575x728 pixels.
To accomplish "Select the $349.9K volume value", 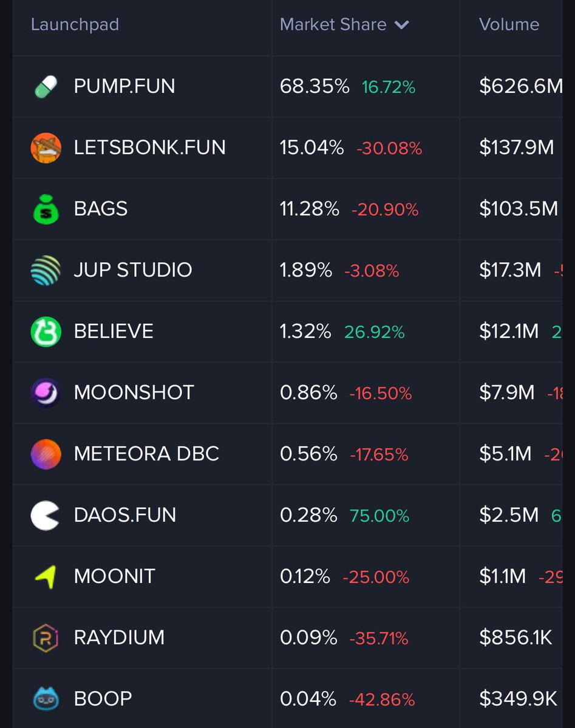I will click(518, 699).
